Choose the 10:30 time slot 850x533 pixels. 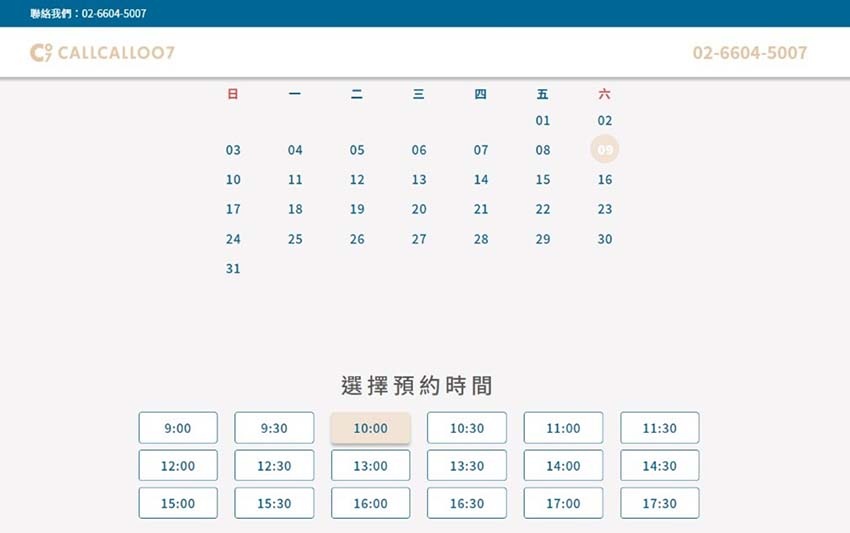click(x=467, y=428)
